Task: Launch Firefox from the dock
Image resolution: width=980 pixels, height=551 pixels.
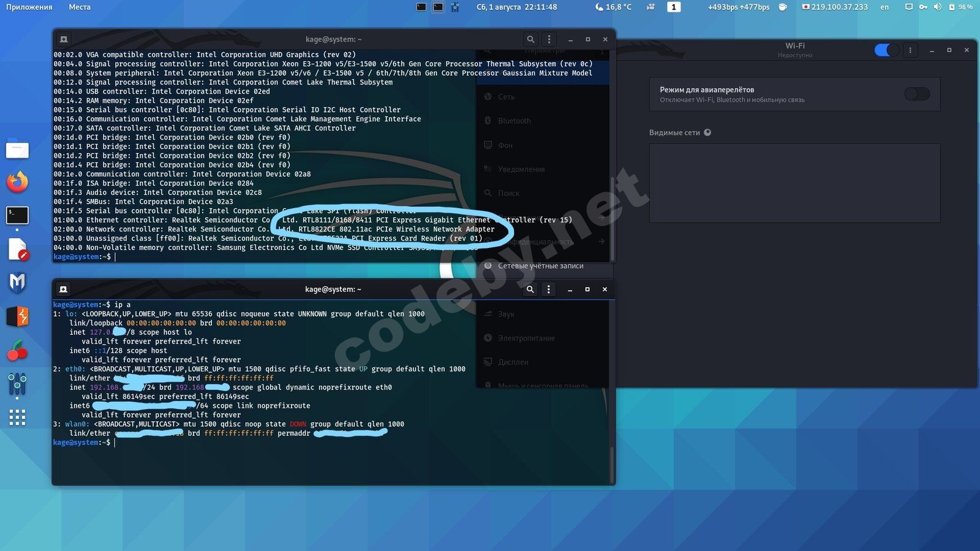Action: (17, 182)
